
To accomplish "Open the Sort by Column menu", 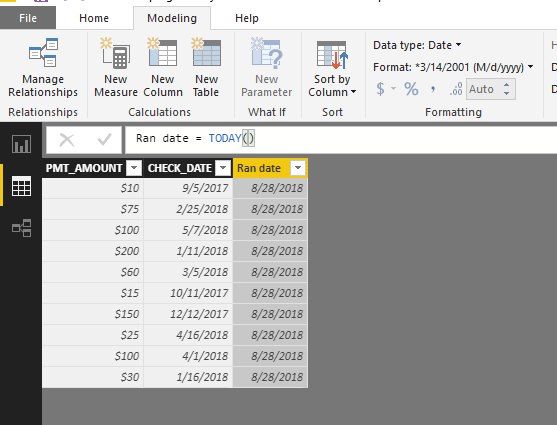I will pyautogui.click(x=332, y=68).
